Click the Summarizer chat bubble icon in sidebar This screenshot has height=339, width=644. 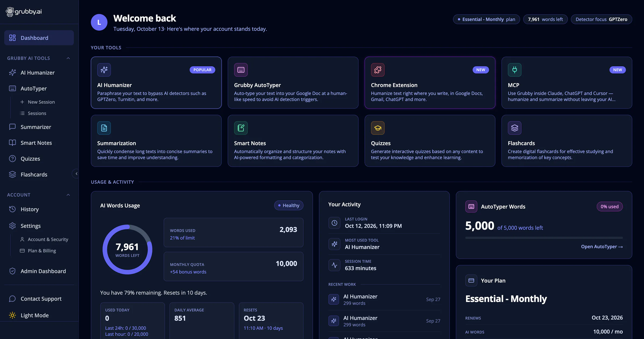pyautogui.click(x=12, y=127)
